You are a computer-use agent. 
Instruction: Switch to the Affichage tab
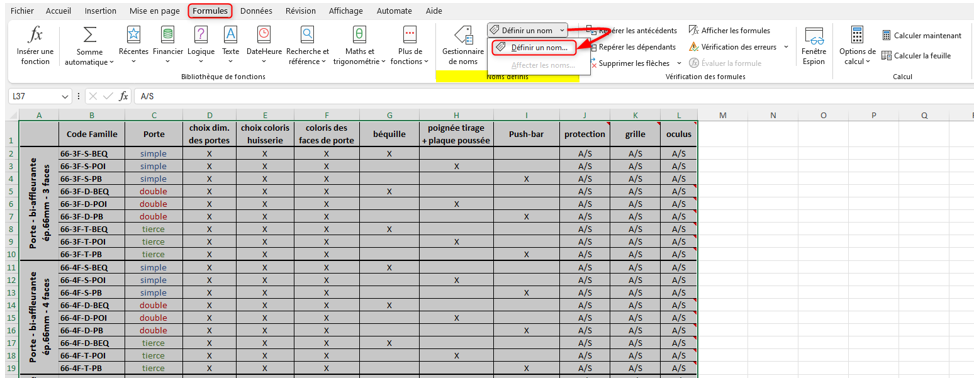click(x=346, y=11)
